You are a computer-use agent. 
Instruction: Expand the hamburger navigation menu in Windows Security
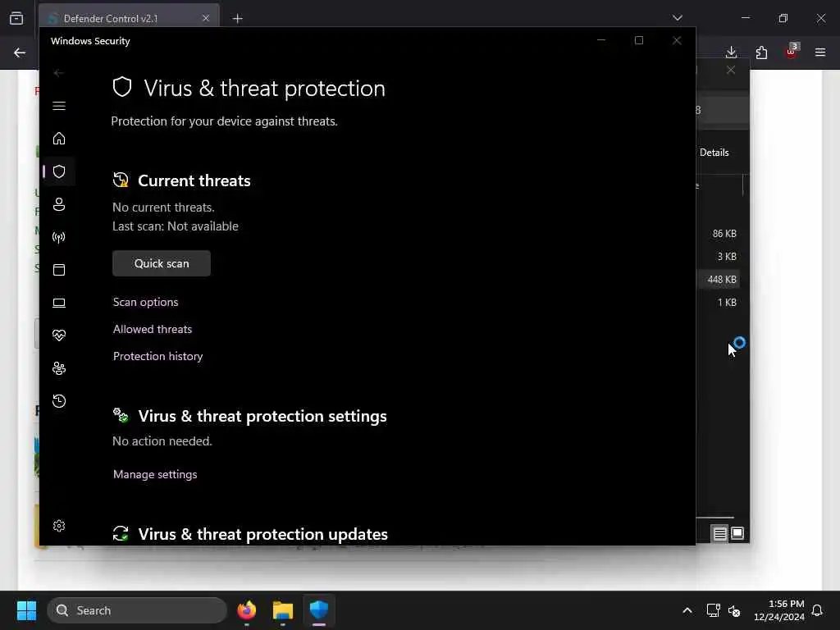click(x=59, y=106)
